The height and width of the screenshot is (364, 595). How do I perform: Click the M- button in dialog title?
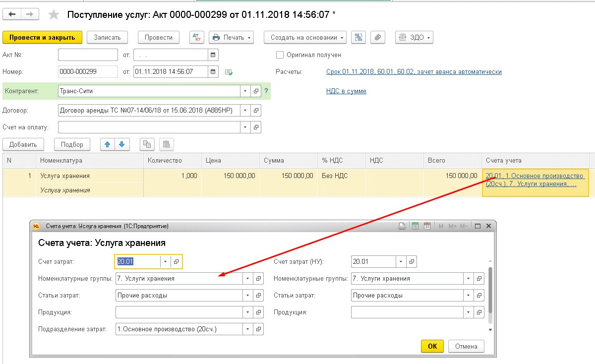coord(464,226)
